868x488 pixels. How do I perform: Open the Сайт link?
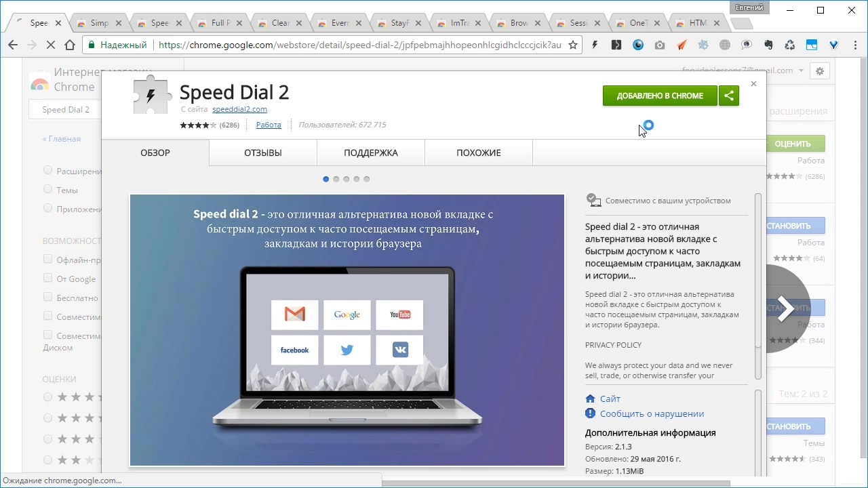(610, 399)
